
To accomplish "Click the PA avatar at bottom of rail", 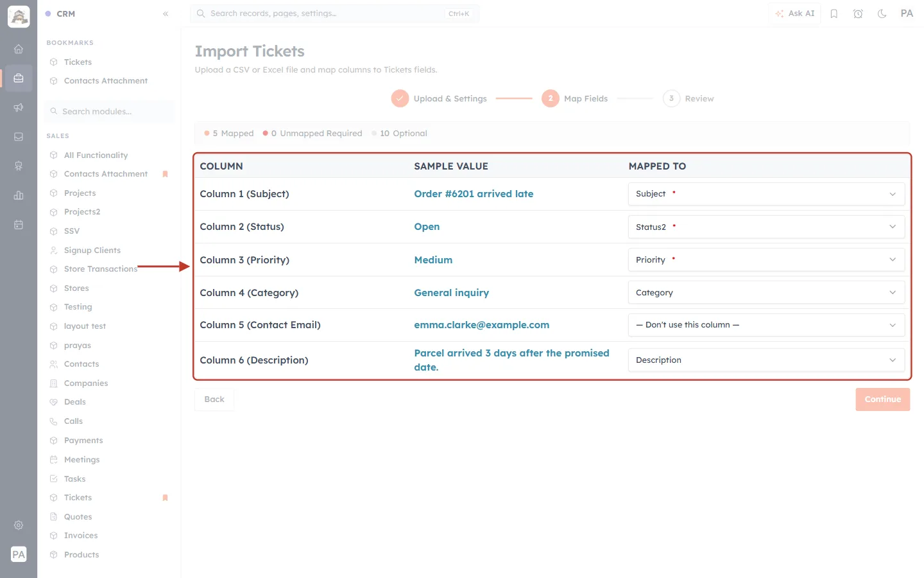I will 19,554.
